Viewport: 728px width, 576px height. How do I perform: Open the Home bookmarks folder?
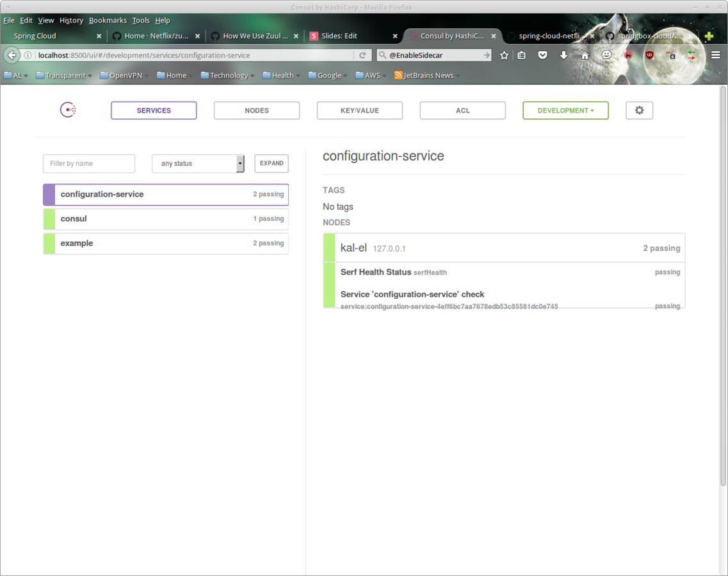pos(174,75)
